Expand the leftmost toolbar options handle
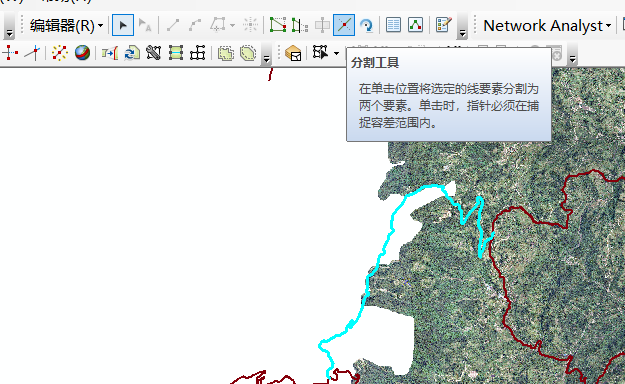Screen dimensions: 625x384 click(9, 33)
